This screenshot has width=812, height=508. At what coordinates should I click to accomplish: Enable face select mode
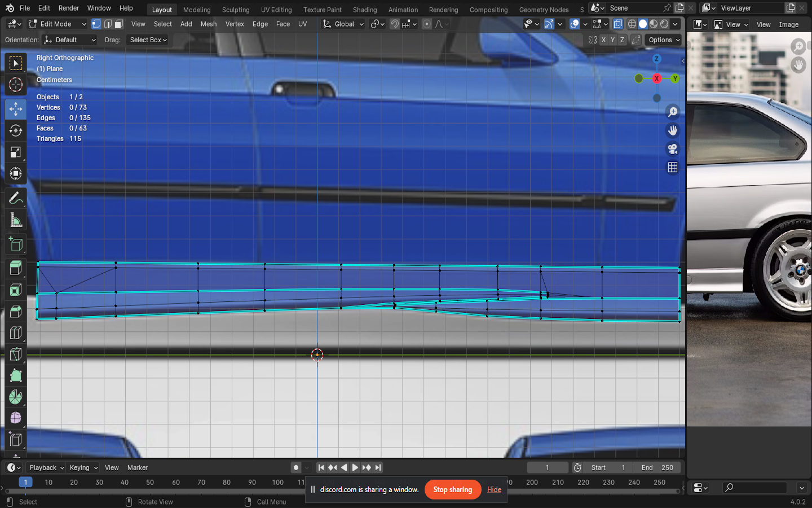(x=119, y=24)
